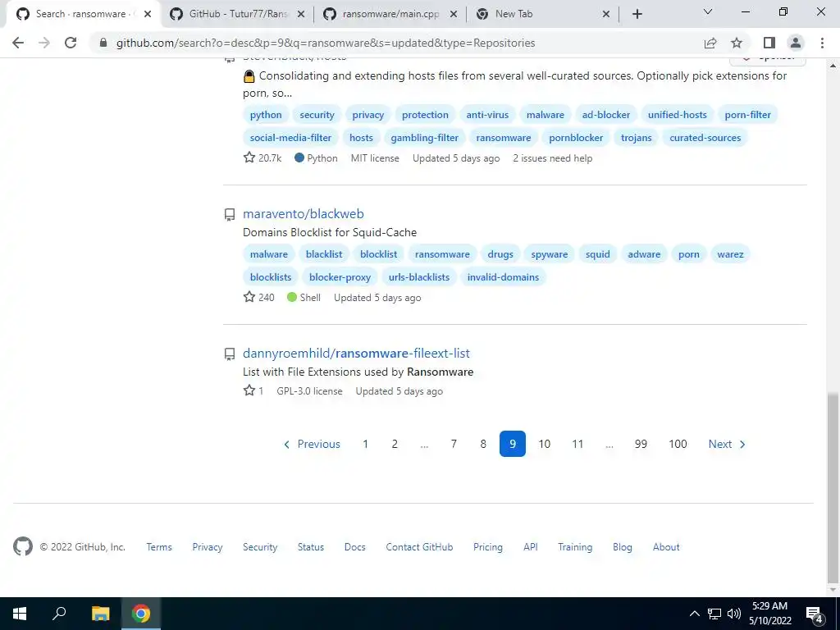Go back using the browser back arrow
This screenshot has width=840, height=630.
click(x=18, y=43)
